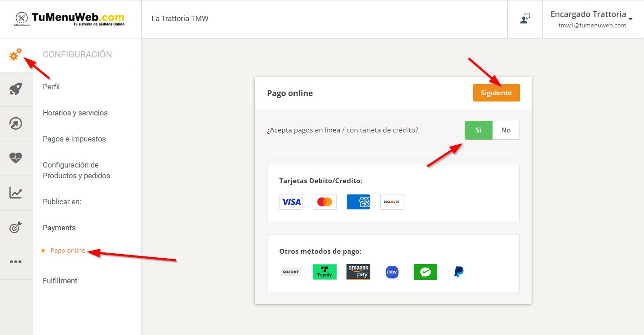Open Horarios y servicios menu item
This screenshot has width=644, height=335.
coord(75,113)
